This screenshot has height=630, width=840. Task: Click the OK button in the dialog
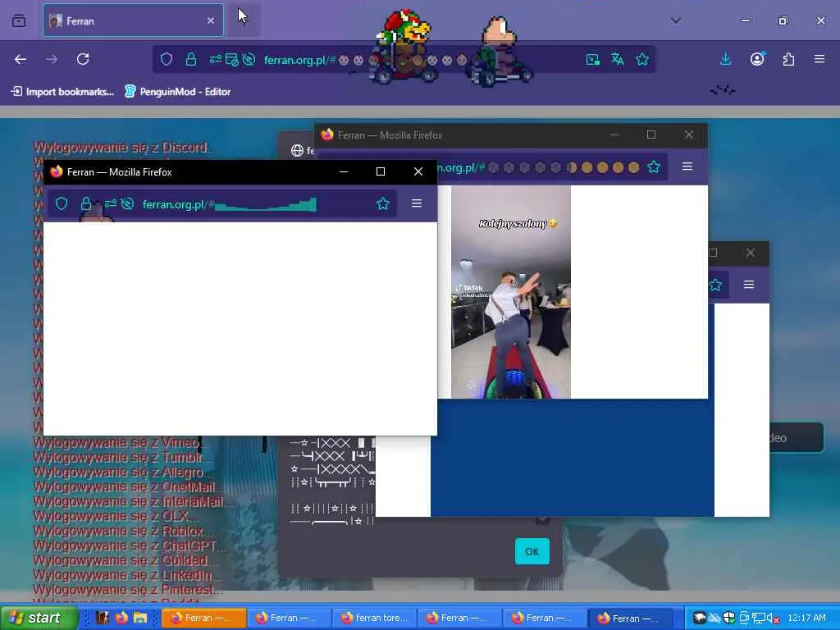[x=532, y=551]
